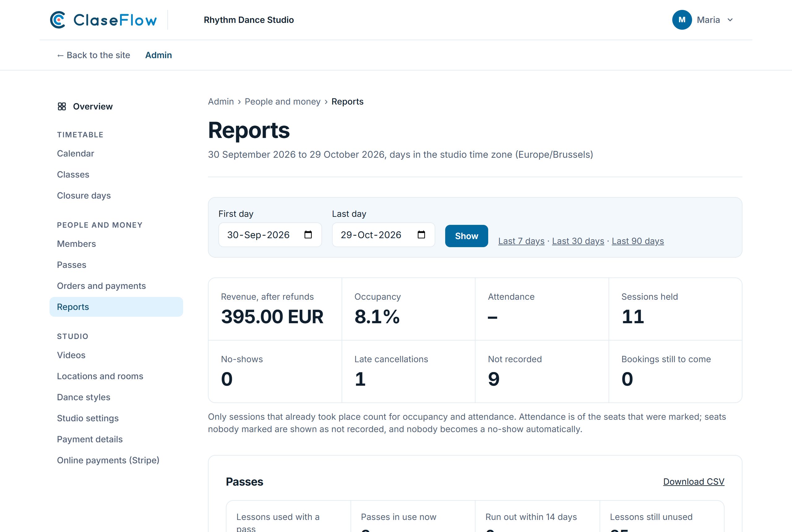The width and height of the screenshot is (792, 532).
Task: Click the Late cancellations value 1
Action: (360, 379)
